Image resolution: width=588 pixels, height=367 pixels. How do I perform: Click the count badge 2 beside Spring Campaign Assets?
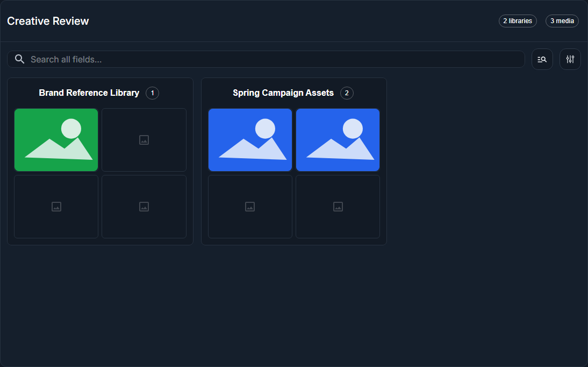(347, 93)
